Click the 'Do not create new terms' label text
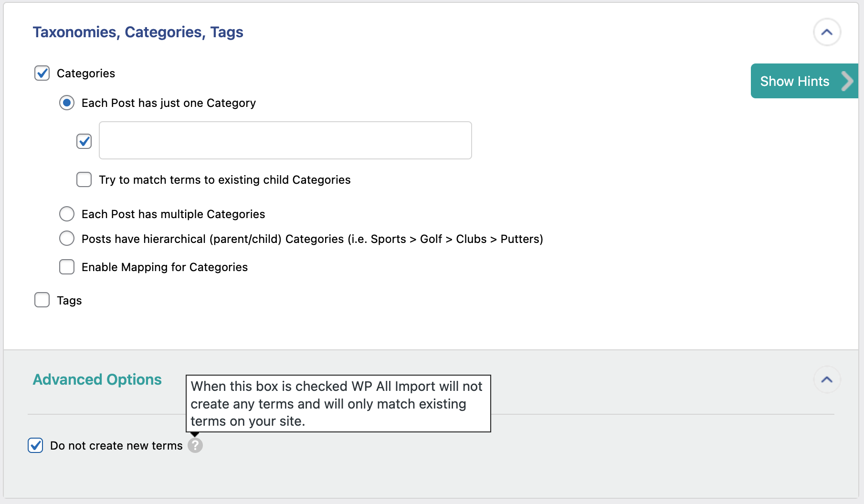 click(x=116, y=446)
